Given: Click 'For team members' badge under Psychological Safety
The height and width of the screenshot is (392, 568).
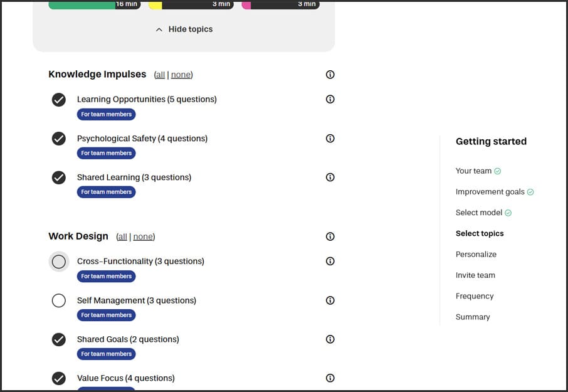Looking at the screenshot, I should tap(106, 153).
